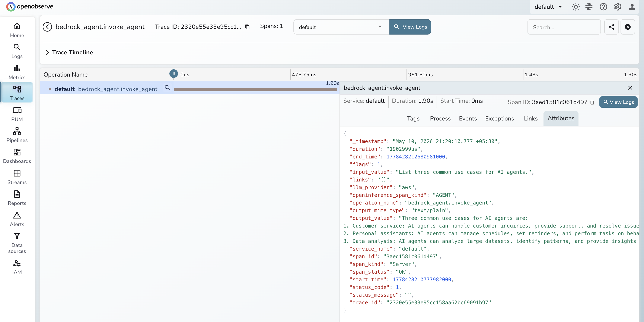
Task: Open the help question-mark icon
Action: [603, 7]
